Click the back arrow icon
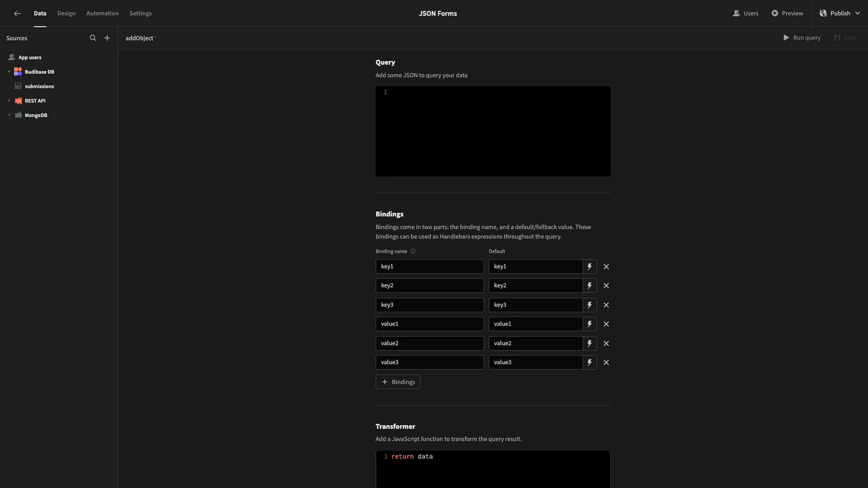 (17, 14)
